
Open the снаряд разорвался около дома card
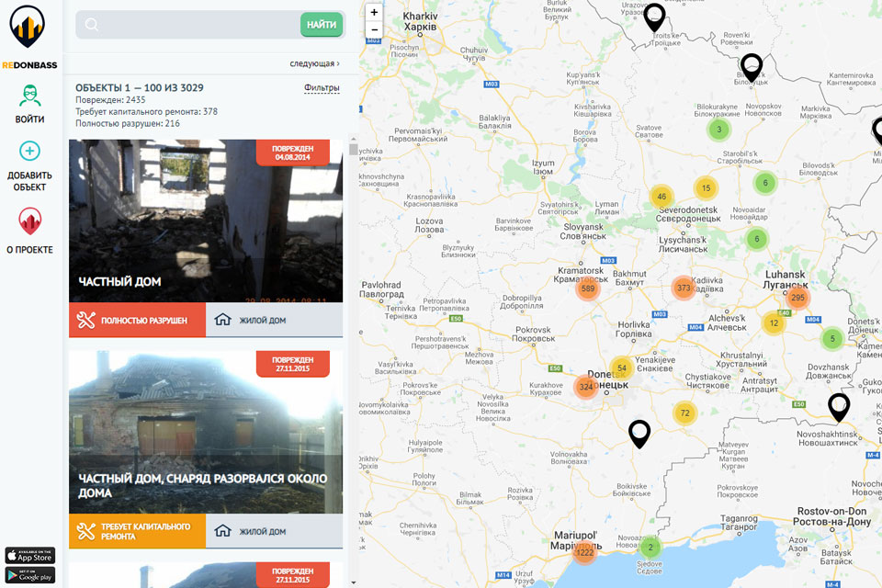[x=206, y=432]
